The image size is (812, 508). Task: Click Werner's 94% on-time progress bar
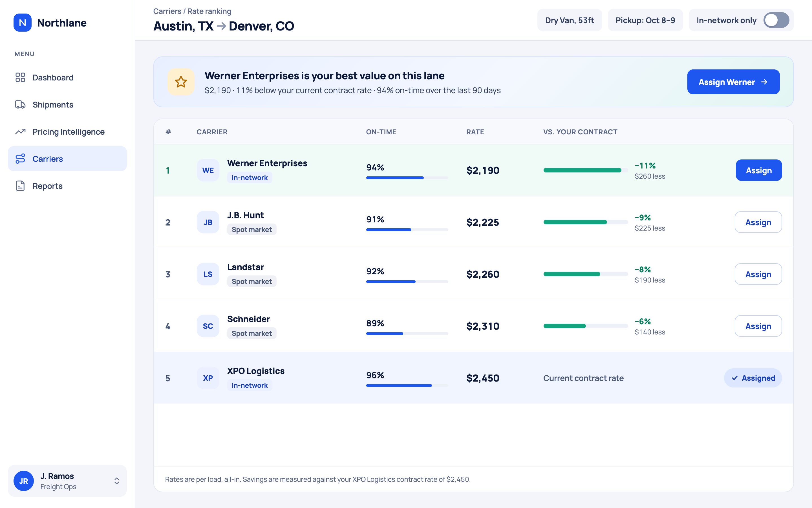point(407,178)
